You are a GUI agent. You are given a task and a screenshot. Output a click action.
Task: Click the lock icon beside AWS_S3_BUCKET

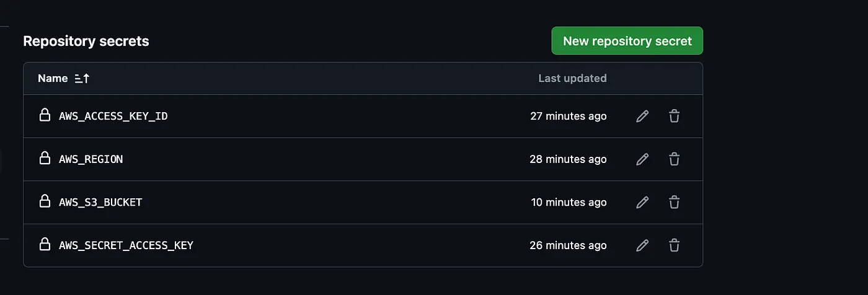[45, 201]
